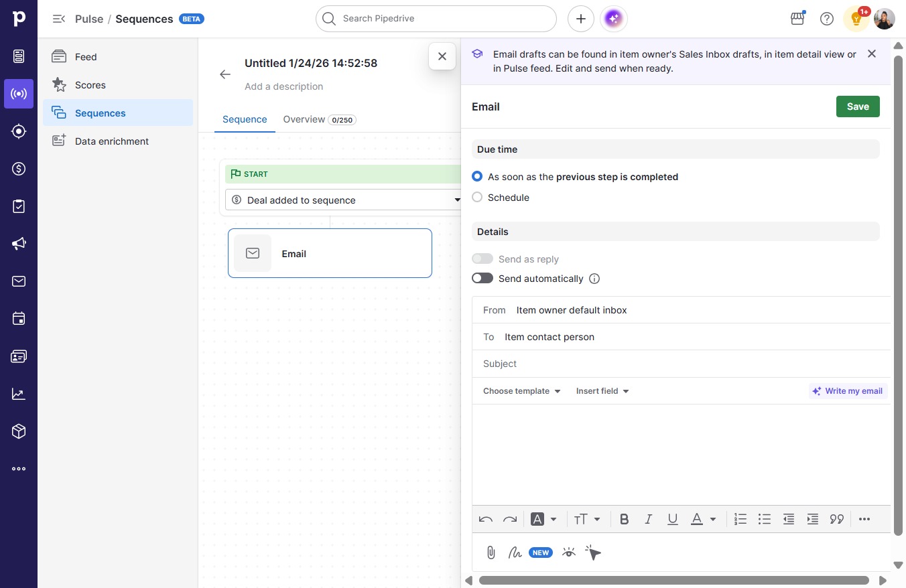Click the attach file paperclip icon

491,553
